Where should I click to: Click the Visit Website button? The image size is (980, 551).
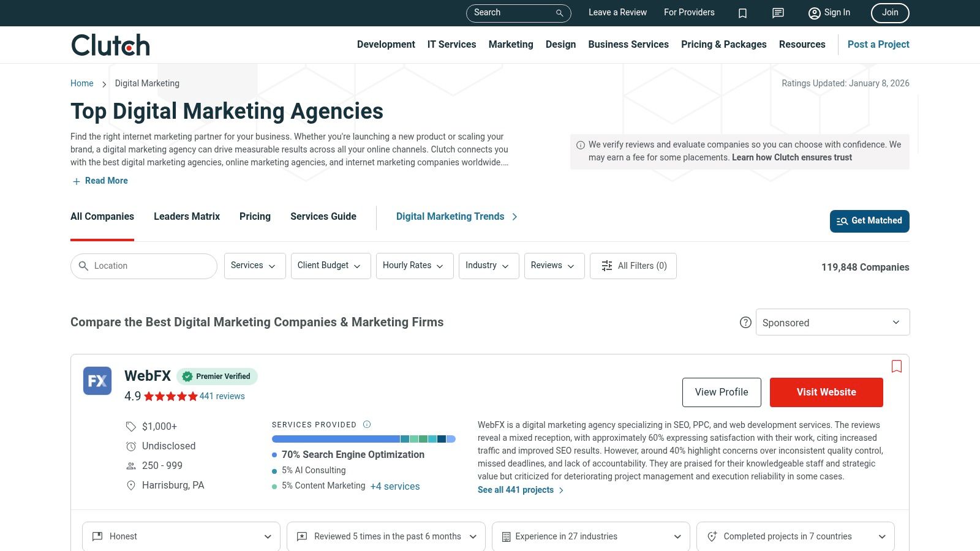(826, 392)
